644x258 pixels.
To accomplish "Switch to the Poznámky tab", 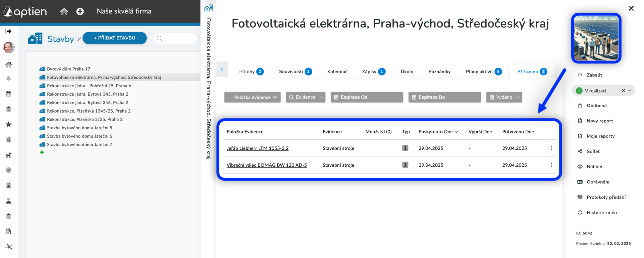I will point(439,72).
